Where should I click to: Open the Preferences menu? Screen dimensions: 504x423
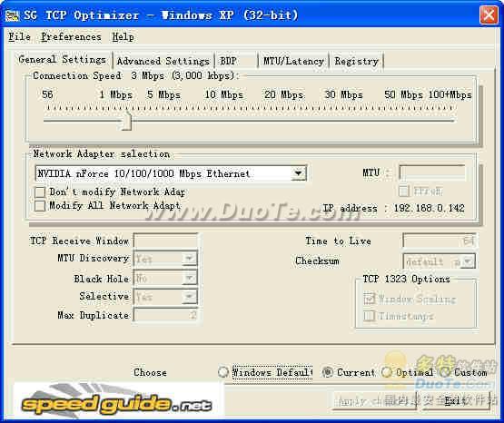tap(71, 37)
